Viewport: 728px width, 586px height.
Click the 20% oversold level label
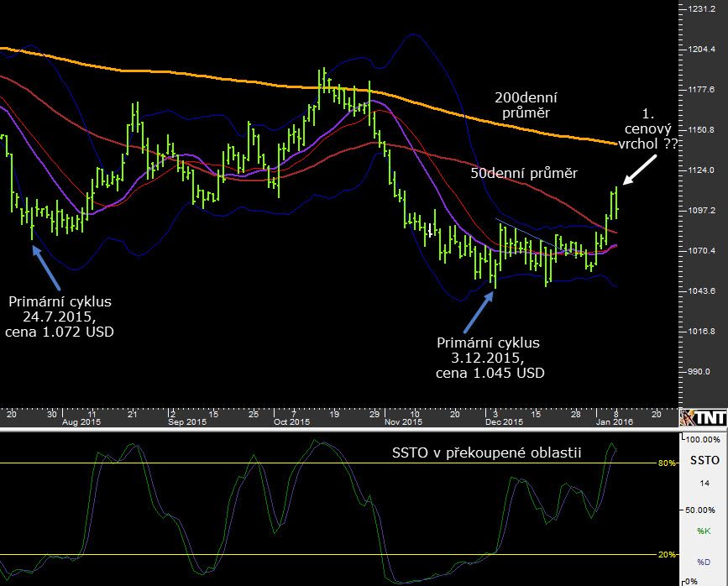tap(667, 554)
